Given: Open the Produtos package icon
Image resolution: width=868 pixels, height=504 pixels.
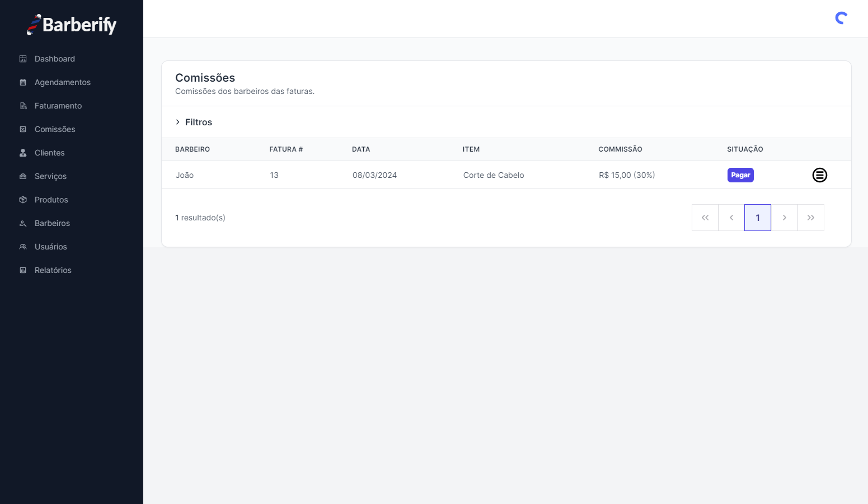Looking at the screenshot, I should click(x=22, y=200).
